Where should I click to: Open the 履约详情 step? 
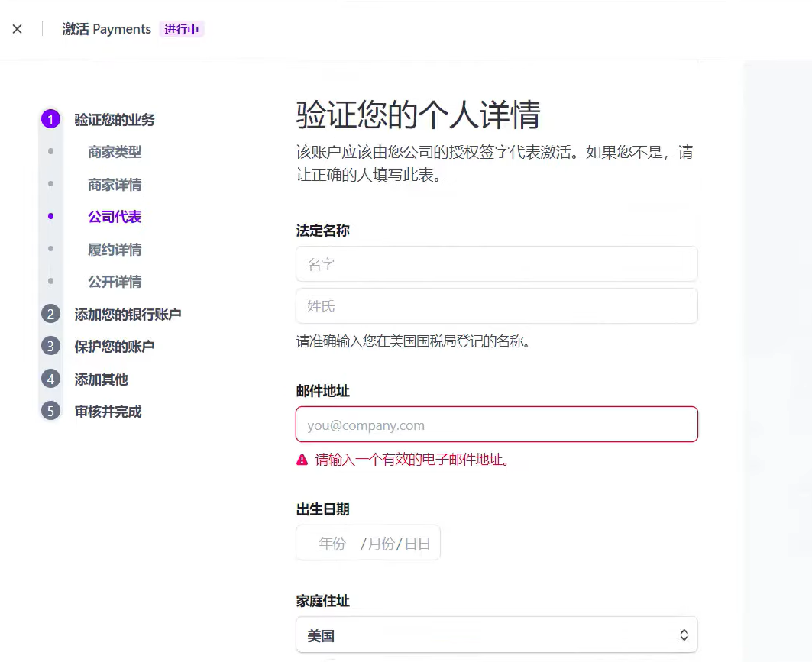pyautogui.click(x=115, y=249)
